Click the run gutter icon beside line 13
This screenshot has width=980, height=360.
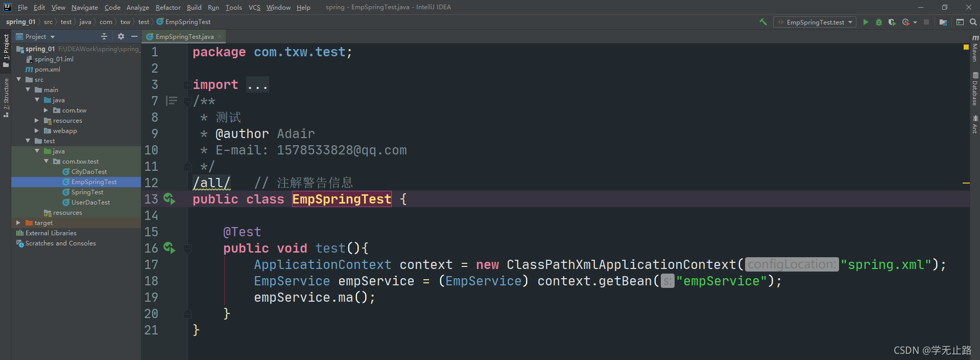(169, 199)
